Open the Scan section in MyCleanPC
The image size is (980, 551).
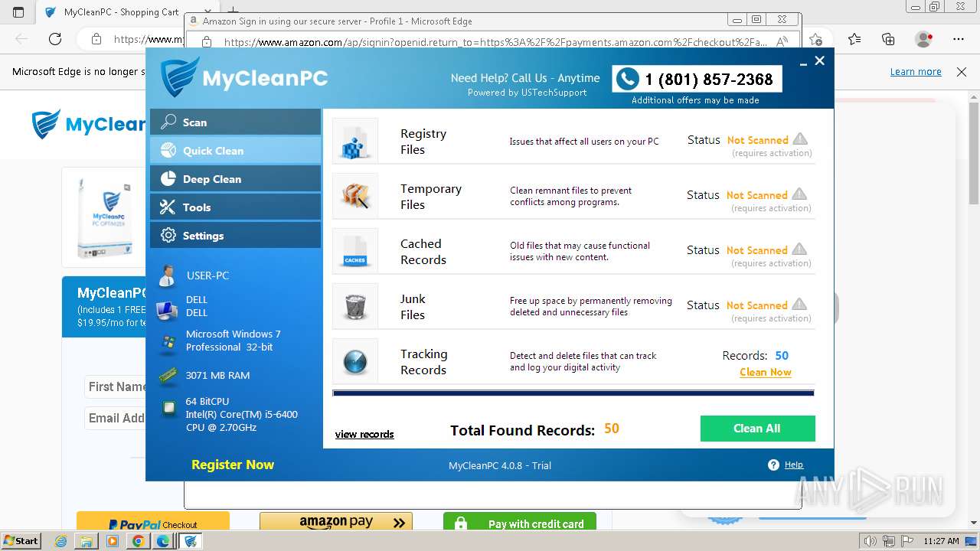pos(235,122)
